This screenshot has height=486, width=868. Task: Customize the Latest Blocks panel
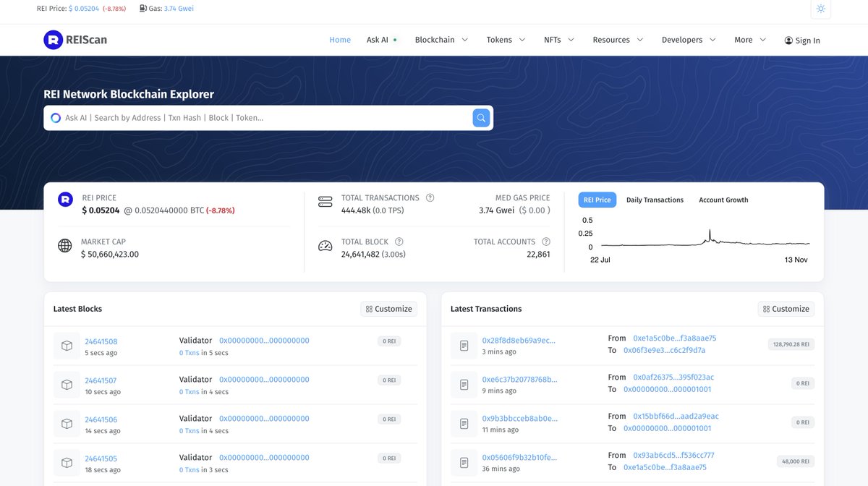click(x=389, y=309)
